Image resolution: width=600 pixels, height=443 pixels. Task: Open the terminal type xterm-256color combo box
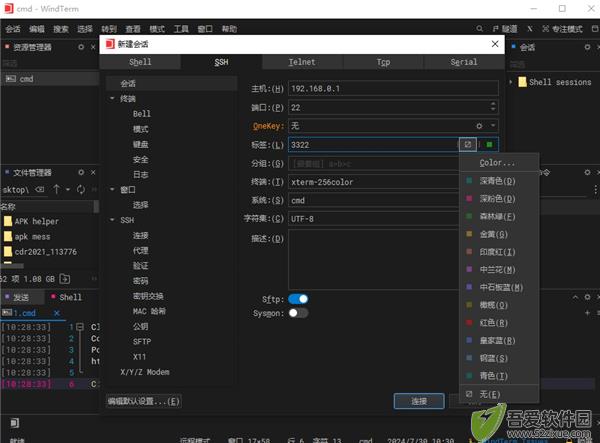tap(373, 182)
